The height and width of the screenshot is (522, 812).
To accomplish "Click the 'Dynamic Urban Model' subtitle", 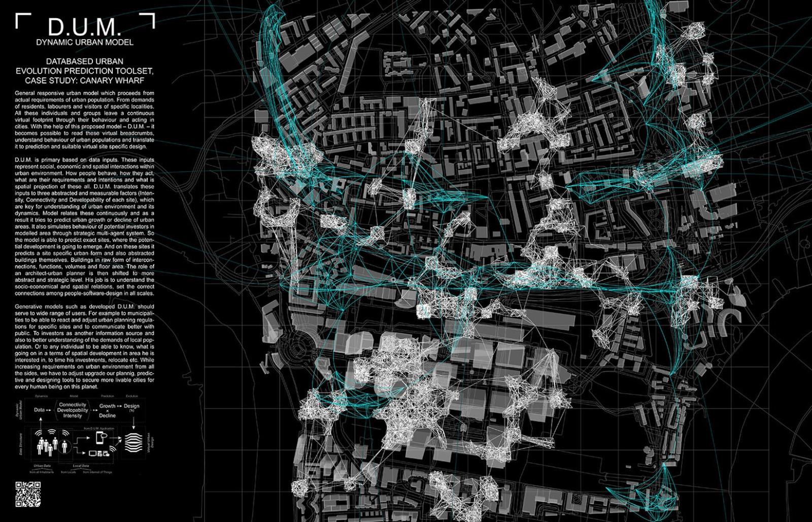I will point(85,42).
